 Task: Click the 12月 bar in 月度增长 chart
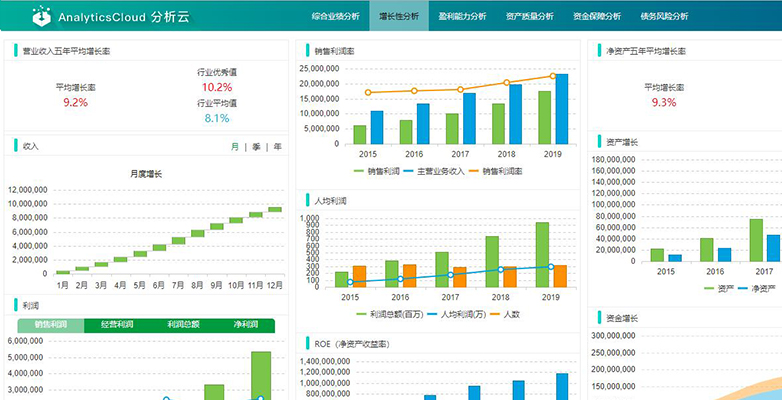point(275,209)
